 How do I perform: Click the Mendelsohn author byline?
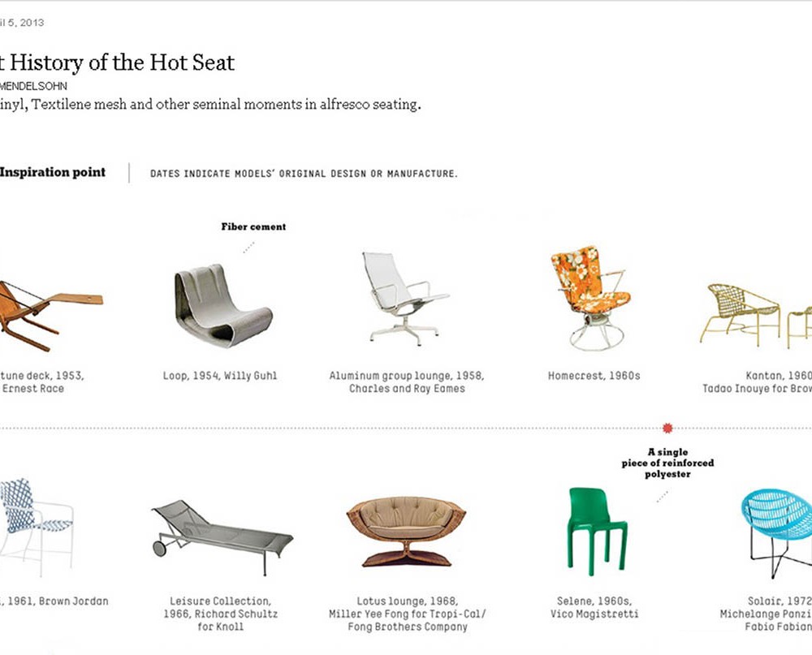tap(34, 85)
